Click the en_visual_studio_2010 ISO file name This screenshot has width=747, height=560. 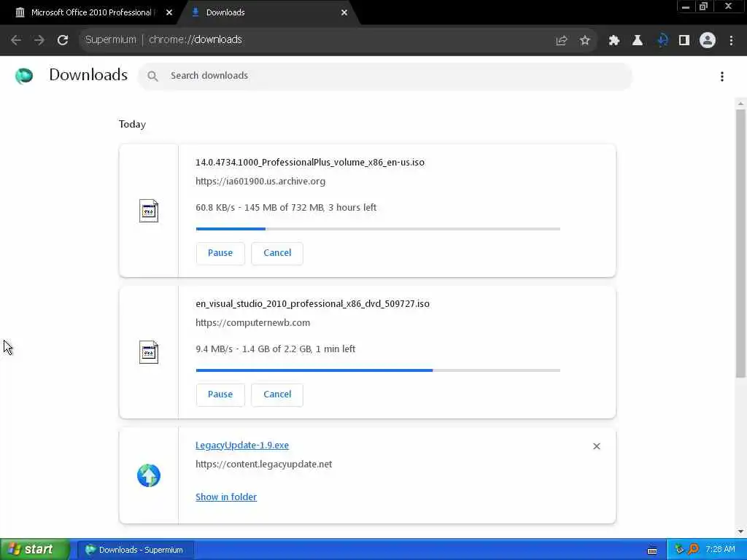coord(312,304)
